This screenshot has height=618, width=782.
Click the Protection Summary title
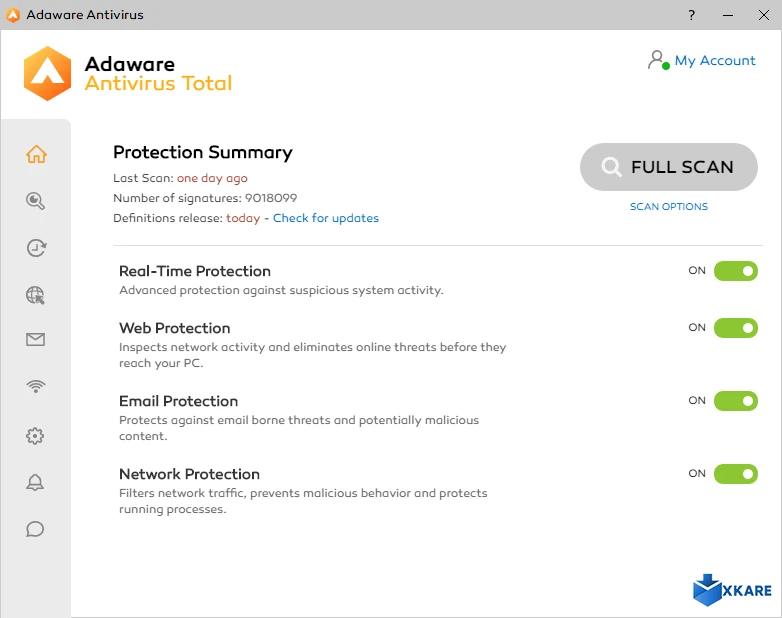(x=202, y=152)
